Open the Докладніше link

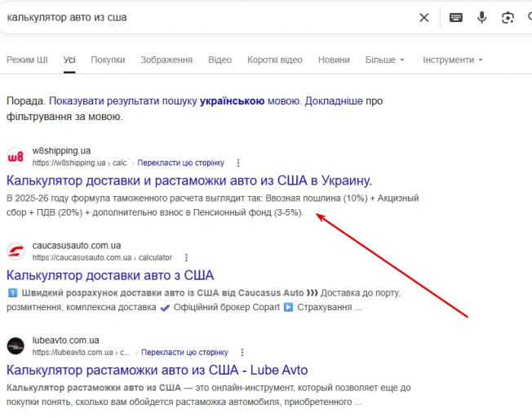pyautogui.click(x=334, y=101)
